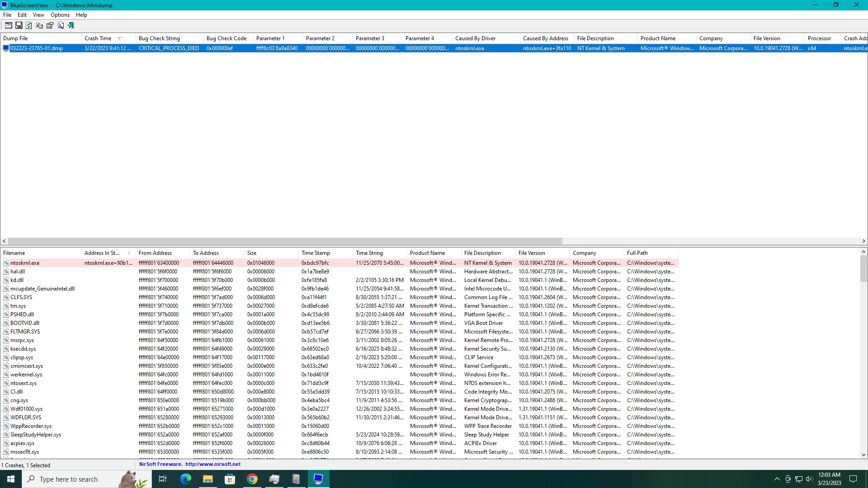The height and width of the screenshot is (488, 868).
Task: Open the View menu
Action: tap(38, 15)
